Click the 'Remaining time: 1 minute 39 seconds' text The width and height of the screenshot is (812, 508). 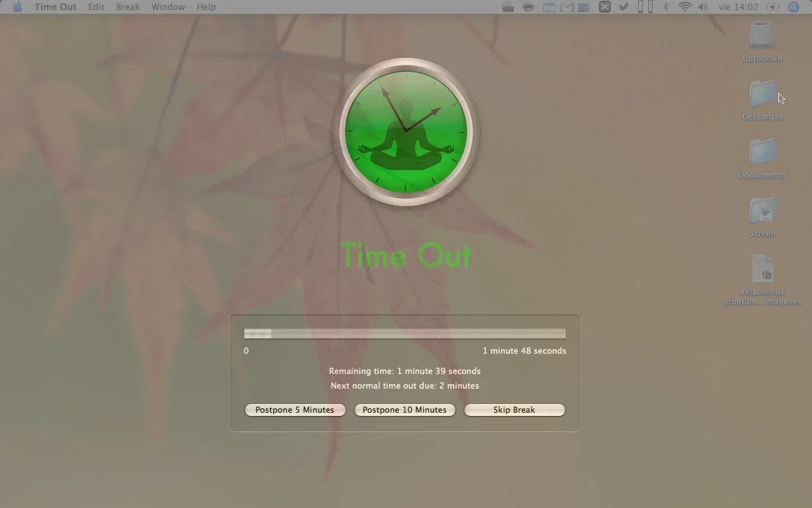[405, 371]
